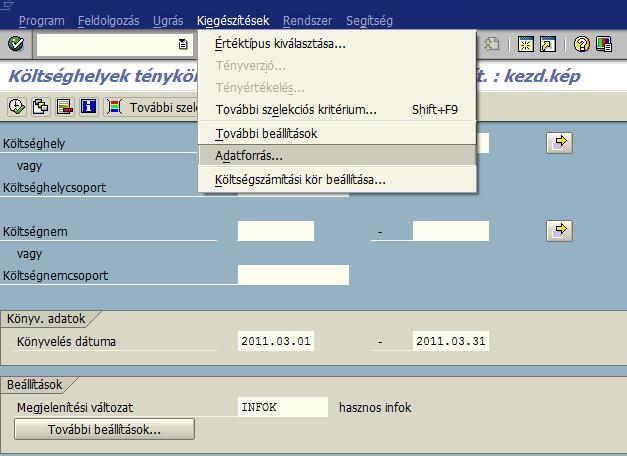The width and height of the screenshot is (627, 456).
Task: Click the customize local layout icon
Action: coord(604,44)
